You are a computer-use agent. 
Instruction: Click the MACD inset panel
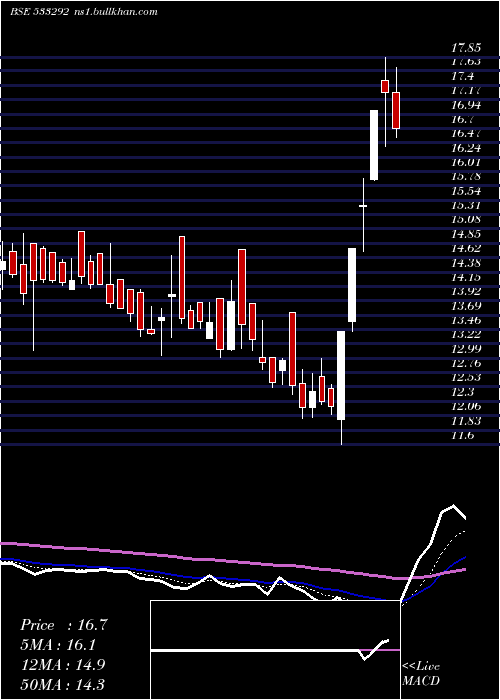click(x=275, y=650)
